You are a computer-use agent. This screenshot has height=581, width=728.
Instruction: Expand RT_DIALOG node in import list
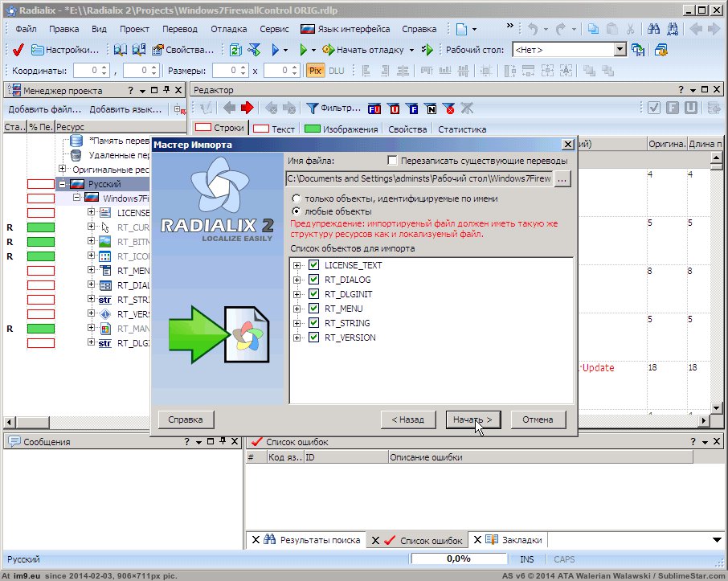pos(297,280)
